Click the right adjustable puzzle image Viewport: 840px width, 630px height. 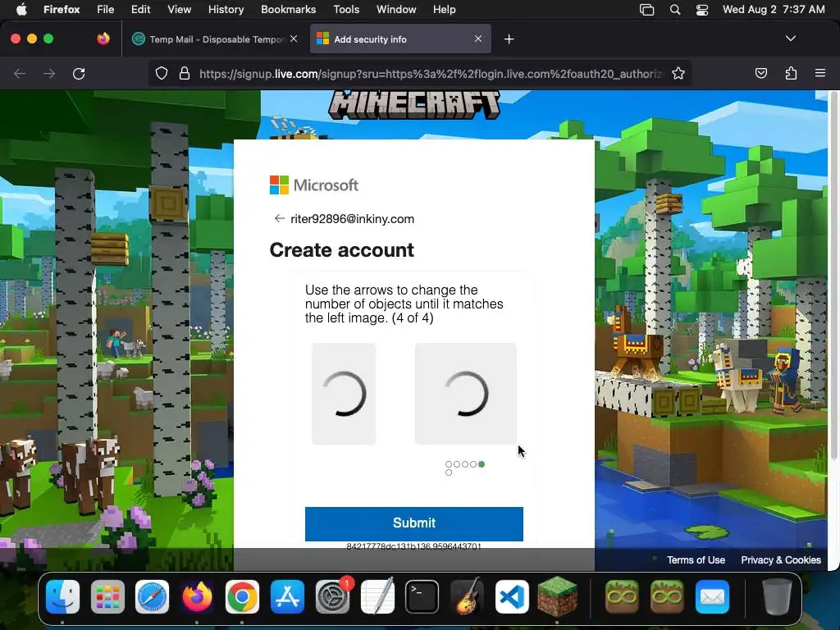(x=466, y=394)
